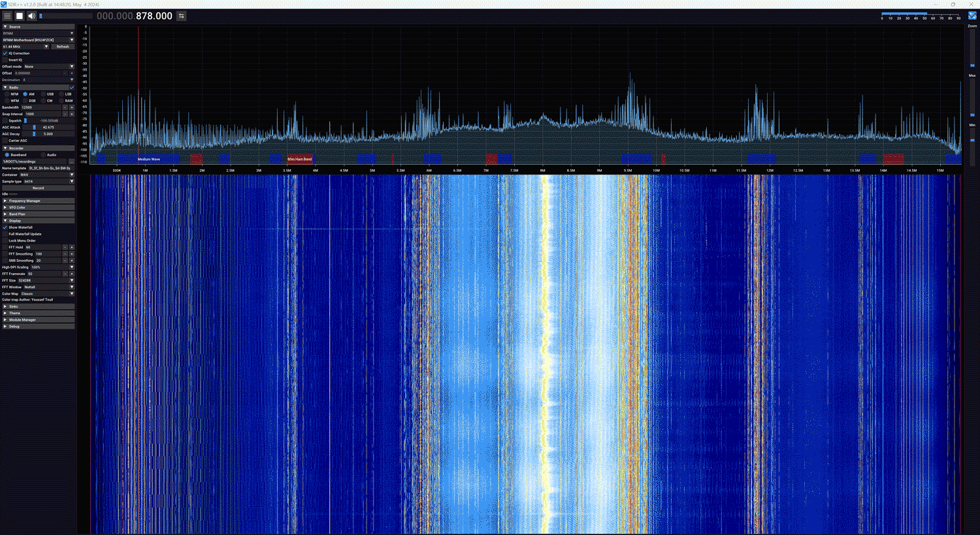Open the Offset mode dropdown
The width and height of the screenshot is (980, 535).
click(49, 67)
